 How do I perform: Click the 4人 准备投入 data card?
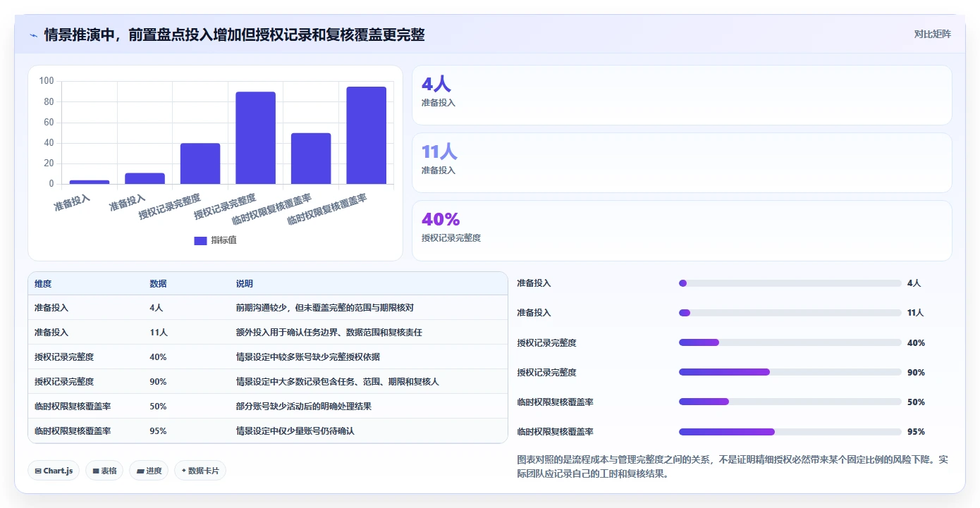click(x=682, y=95)
